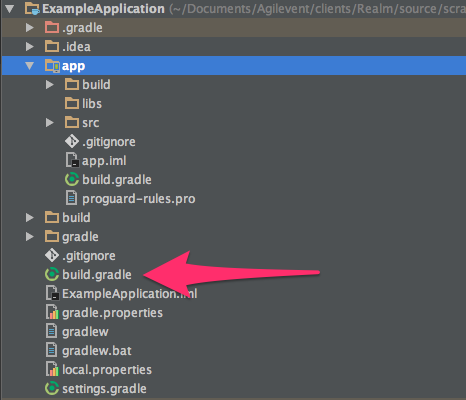Image resolution: width=466 pixels, height=400 pixels.
Task: Click the red .gradle folder icon
Action: (x=52, y=27)
